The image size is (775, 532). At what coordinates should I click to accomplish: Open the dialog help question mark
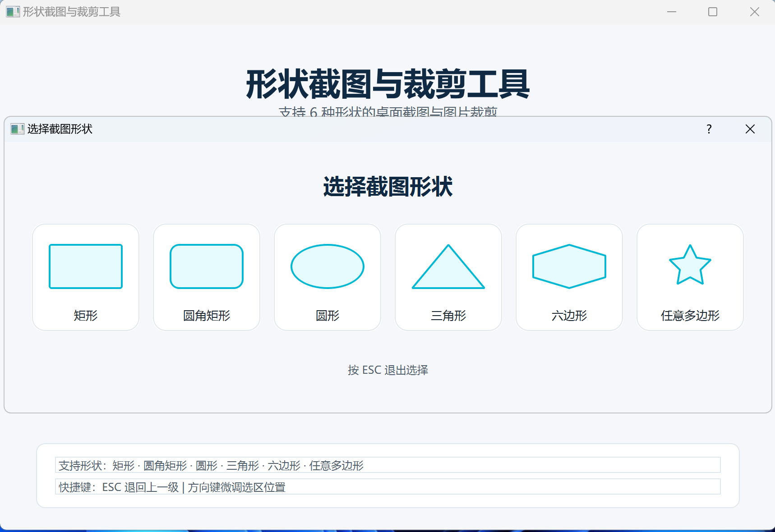[709, 129]
